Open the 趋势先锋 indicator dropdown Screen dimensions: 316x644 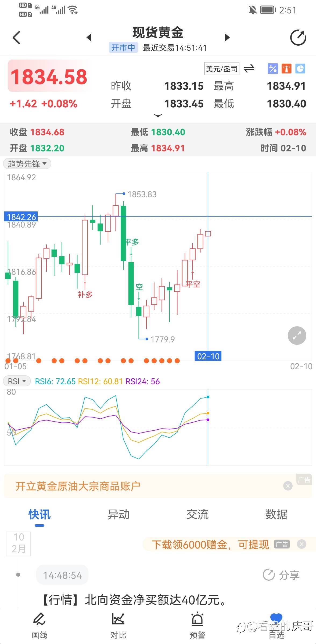tap(27, 164)
